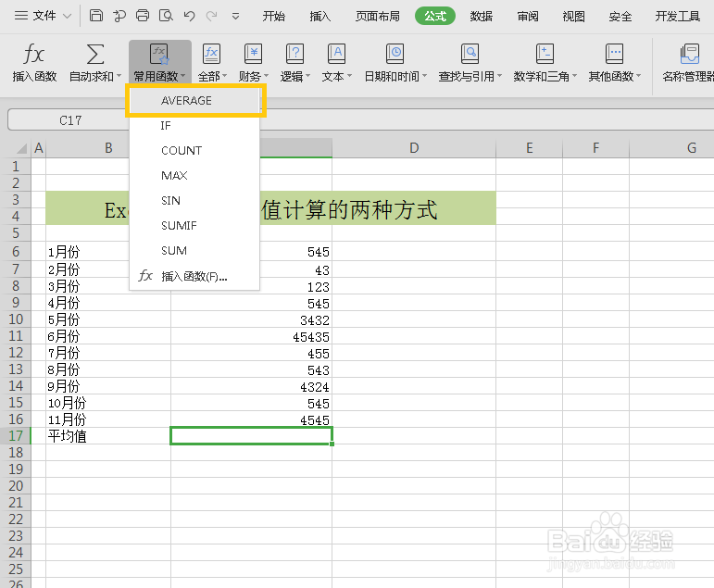714x588 pixels.
Task: Switch to the 页面布局 tab
Action: pyautogui.click(x=378, y=17)
